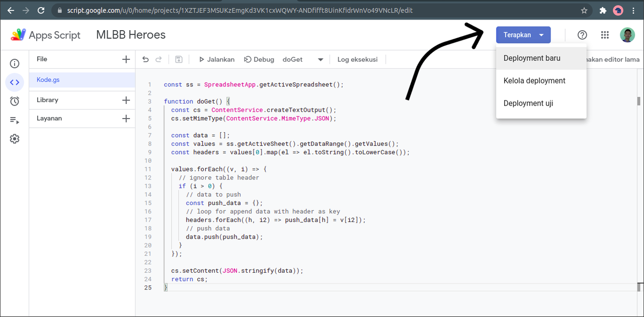The image size is (644, 317).
Task: Open the Chrome three-dot menu
Action: [x=634, y=10]
